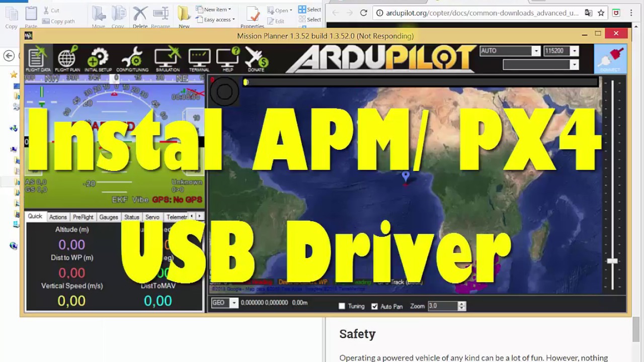Viewport: 644px width, 362px height.
Task: Open the Flight Data screen
Action: (38, 59)
